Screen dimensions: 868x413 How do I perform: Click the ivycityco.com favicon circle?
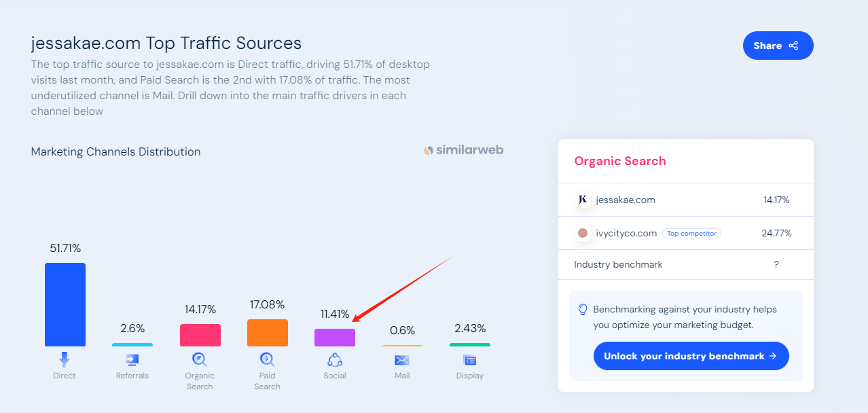pyautogui.click(x=582, y=233)
